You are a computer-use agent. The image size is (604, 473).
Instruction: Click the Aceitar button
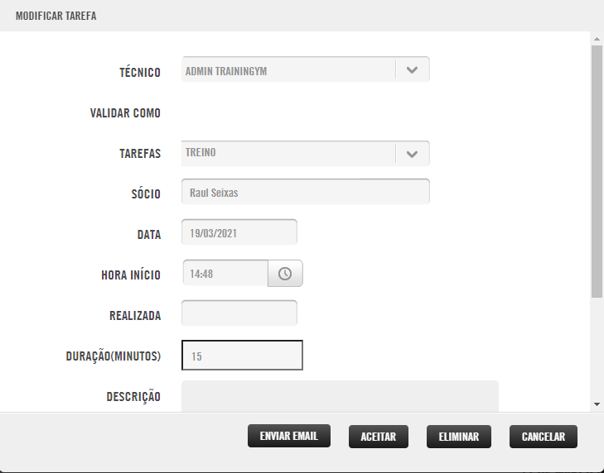378,436
